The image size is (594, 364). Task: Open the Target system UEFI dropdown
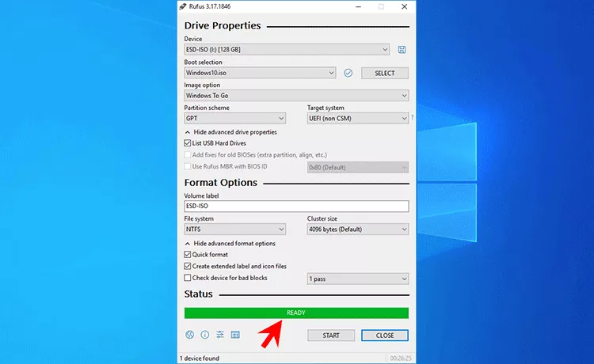(358, 119)
